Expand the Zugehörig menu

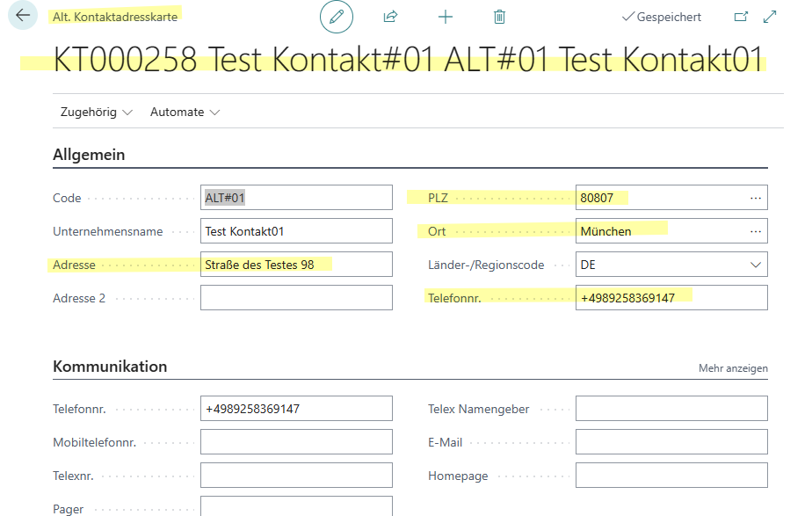[x=97, y=112]
